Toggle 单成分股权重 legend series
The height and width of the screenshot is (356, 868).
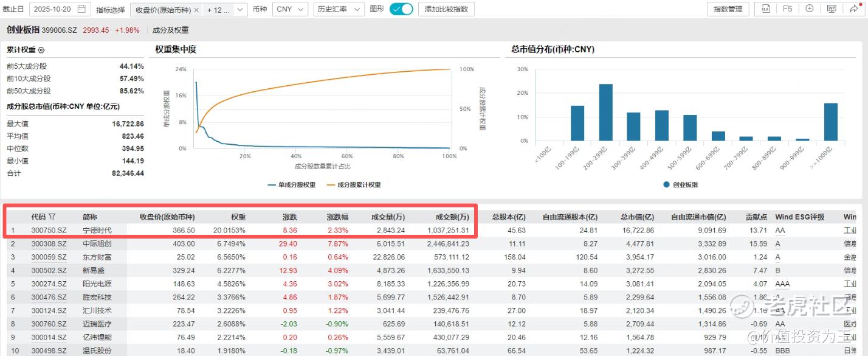pyautogui.click(x=291, y=185)
